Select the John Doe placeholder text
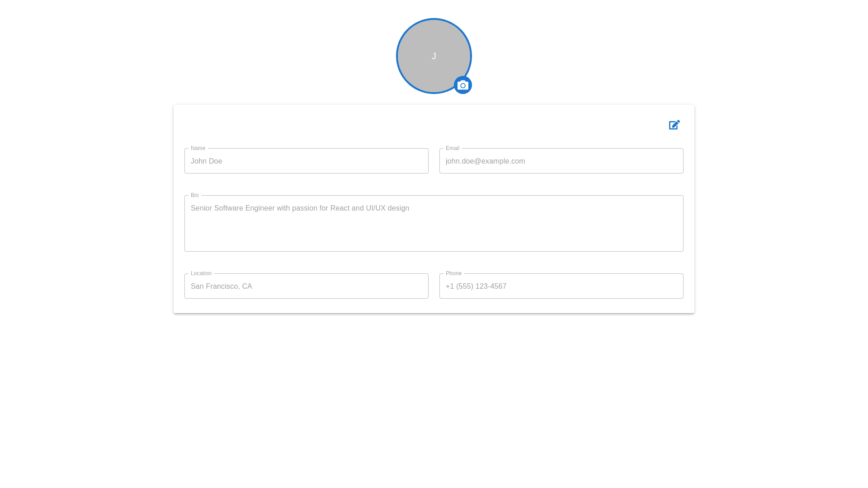 point(207,161)
